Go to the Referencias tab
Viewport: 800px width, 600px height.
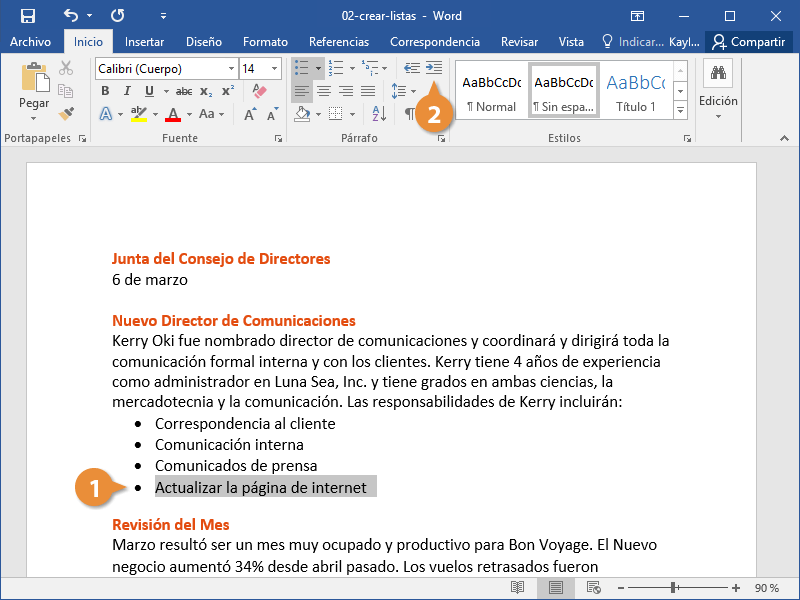[339, 42]
